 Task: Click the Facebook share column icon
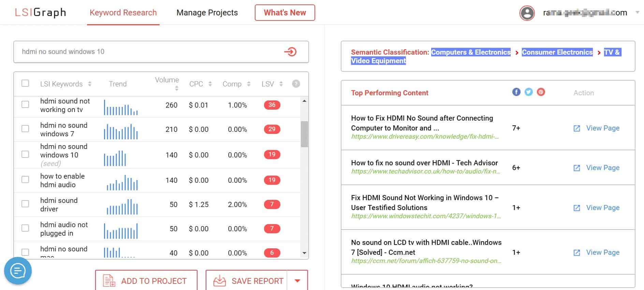point(516,92)
